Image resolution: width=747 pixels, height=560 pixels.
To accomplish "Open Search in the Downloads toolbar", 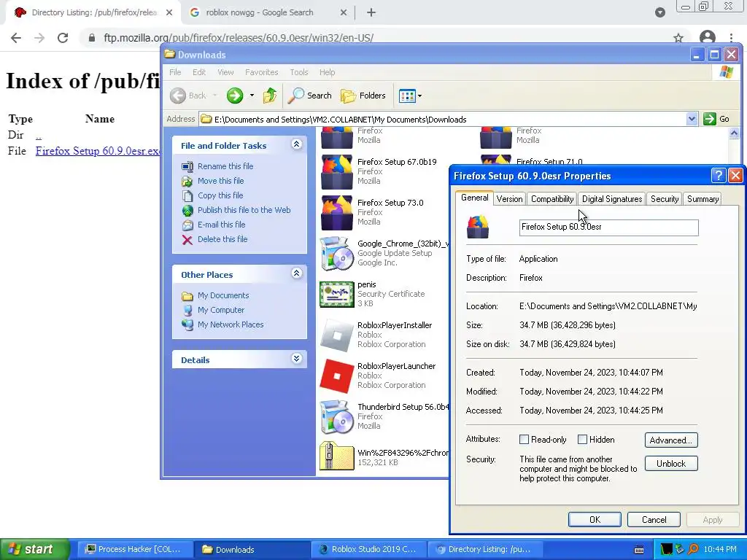I will point(309,96).
